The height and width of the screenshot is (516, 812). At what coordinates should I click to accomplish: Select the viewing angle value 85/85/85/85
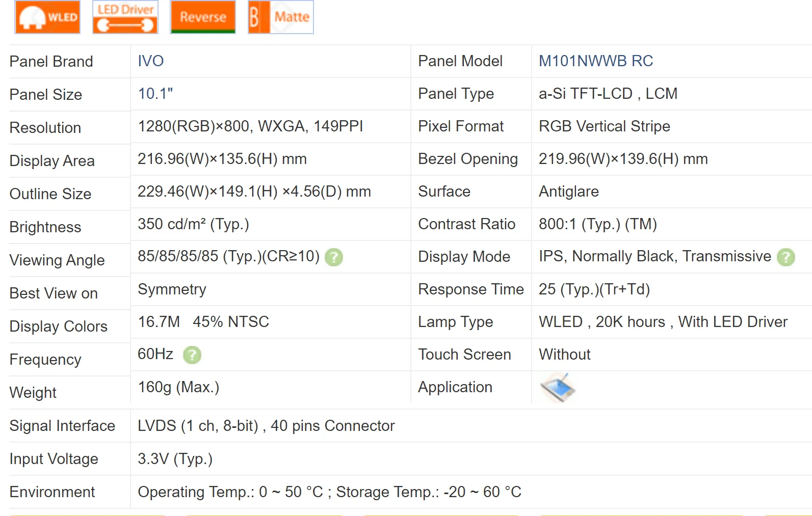(x=228, y=256)
